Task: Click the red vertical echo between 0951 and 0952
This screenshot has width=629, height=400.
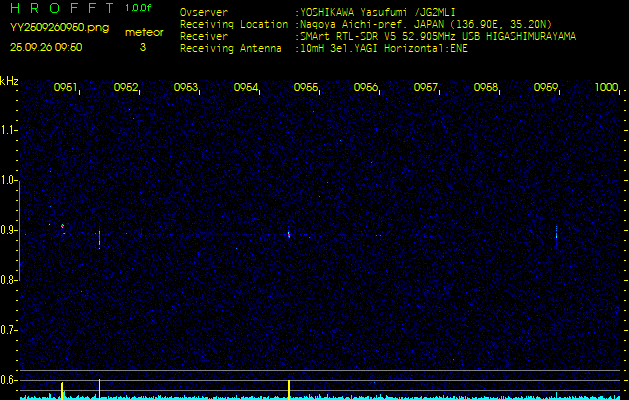Action: [99, 239]
